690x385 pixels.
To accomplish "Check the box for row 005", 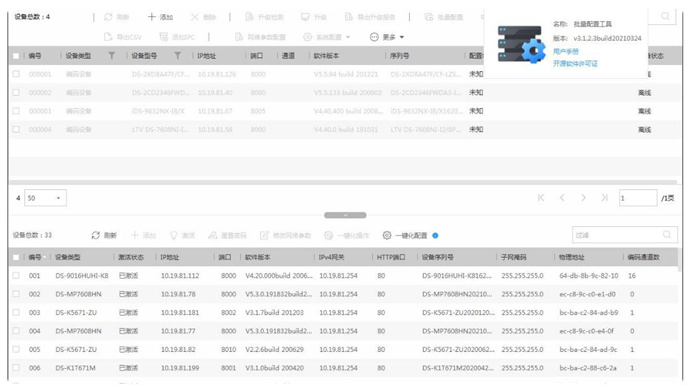I will (x=16, y=349).
